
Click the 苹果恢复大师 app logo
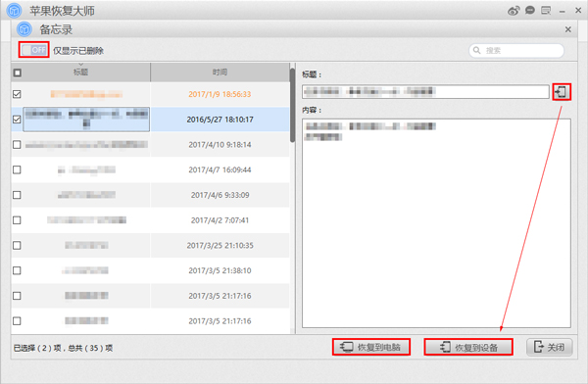(15, 11)
